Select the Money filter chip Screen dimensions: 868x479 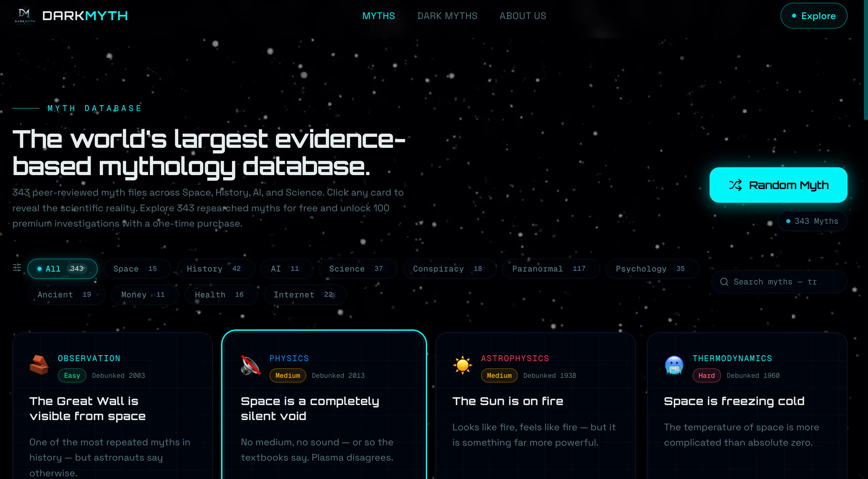point(145,295)
